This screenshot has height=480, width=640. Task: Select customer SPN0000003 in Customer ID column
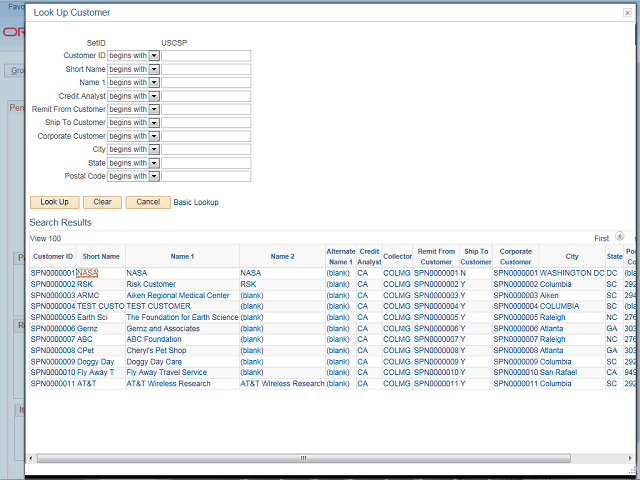pos(53,296)
